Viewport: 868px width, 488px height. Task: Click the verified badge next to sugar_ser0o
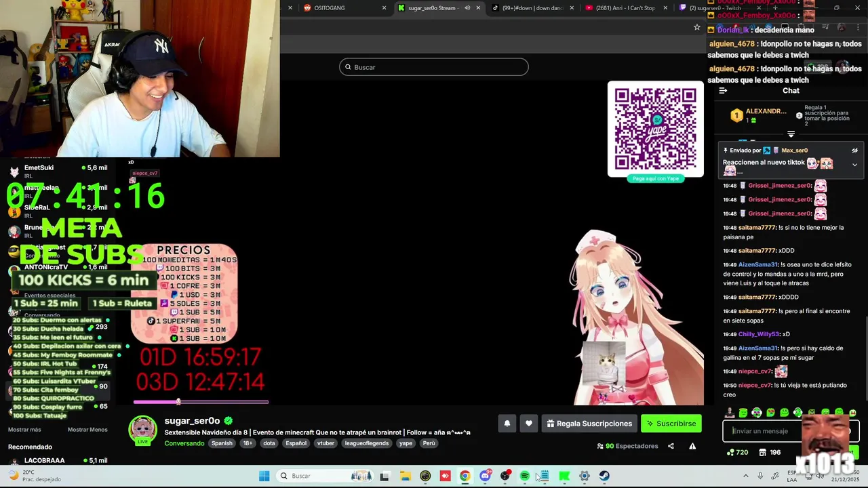pos(229,421)
